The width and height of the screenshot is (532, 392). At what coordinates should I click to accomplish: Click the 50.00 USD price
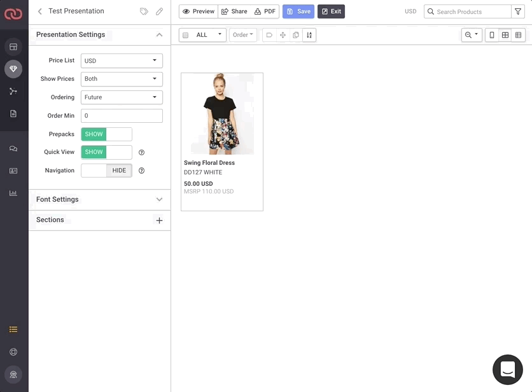point(199,184)
